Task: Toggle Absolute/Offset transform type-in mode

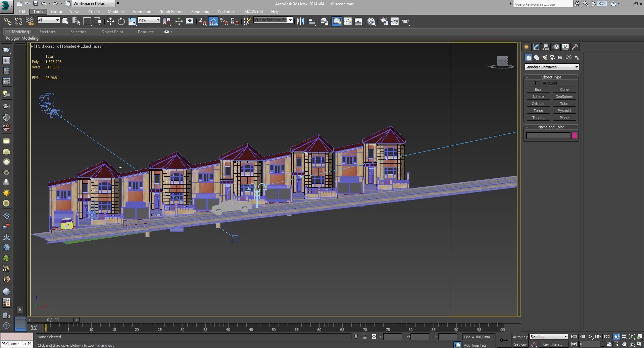Action: tap(374, 337)
